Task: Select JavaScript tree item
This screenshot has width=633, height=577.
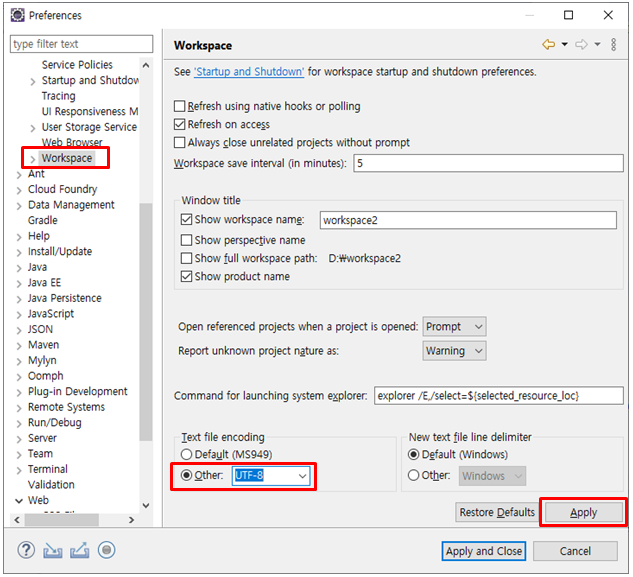Action: click(x=51, y=314)
